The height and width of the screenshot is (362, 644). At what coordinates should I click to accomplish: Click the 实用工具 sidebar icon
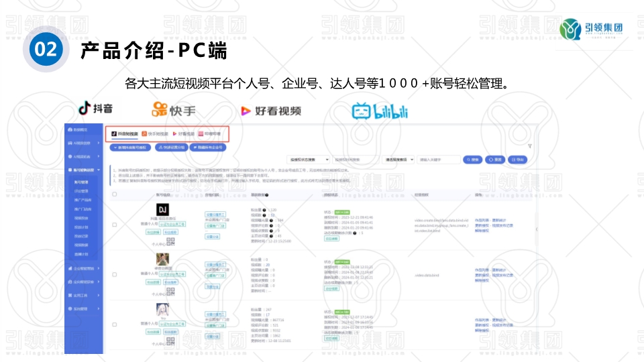[x=70, y=296]
